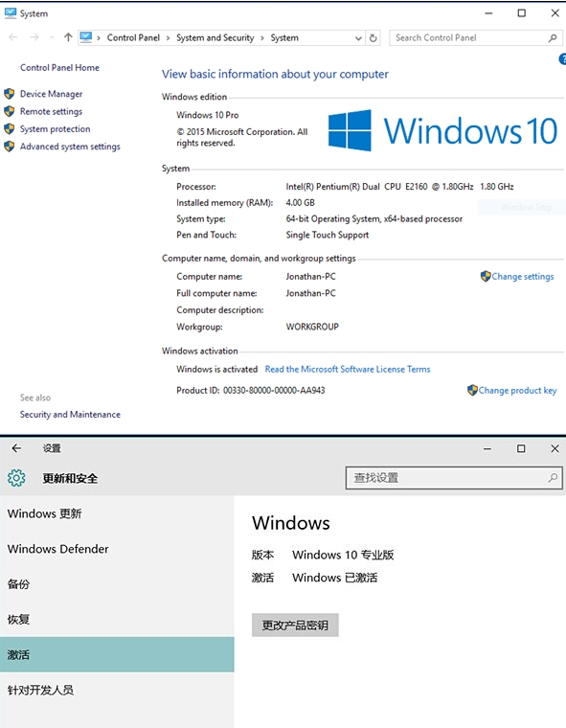Click Change settings link
This screenshot has height=728, width=566.
click(523, 277)
